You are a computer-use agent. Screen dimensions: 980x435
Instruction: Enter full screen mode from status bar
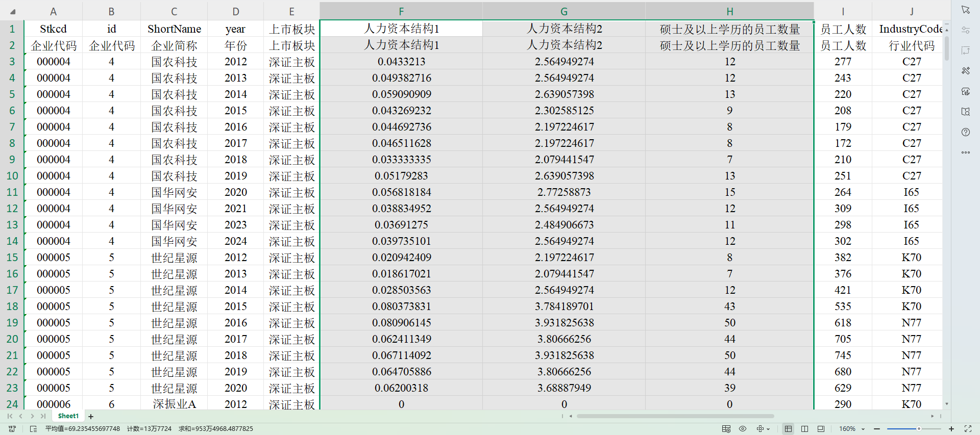click(x=968, y=429)
